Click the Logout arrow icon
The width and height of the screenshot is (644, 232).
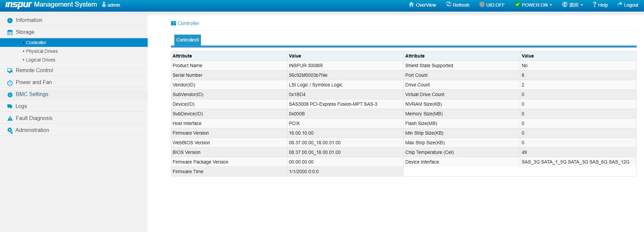(620, 5)
